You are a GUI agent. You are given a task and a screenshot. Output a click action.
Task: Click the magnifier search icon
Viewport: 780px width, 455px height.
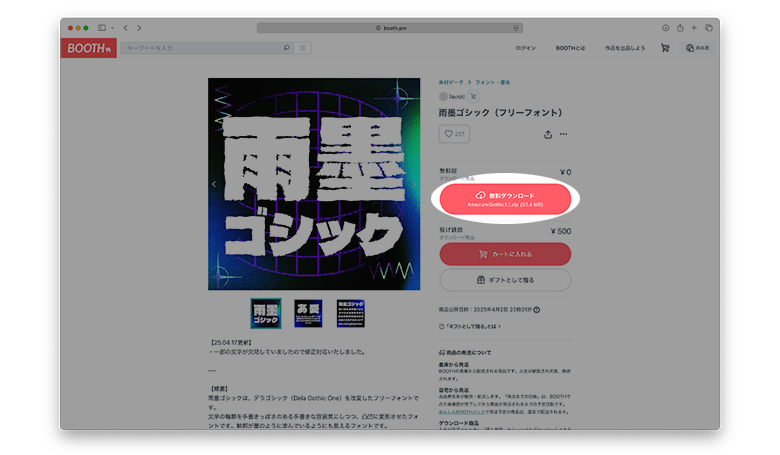(287, 48)
